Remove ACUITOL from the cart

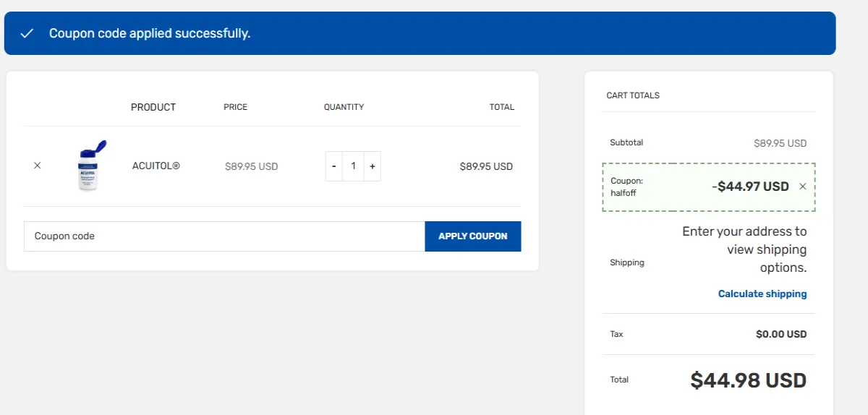click(x=38, y=166)
